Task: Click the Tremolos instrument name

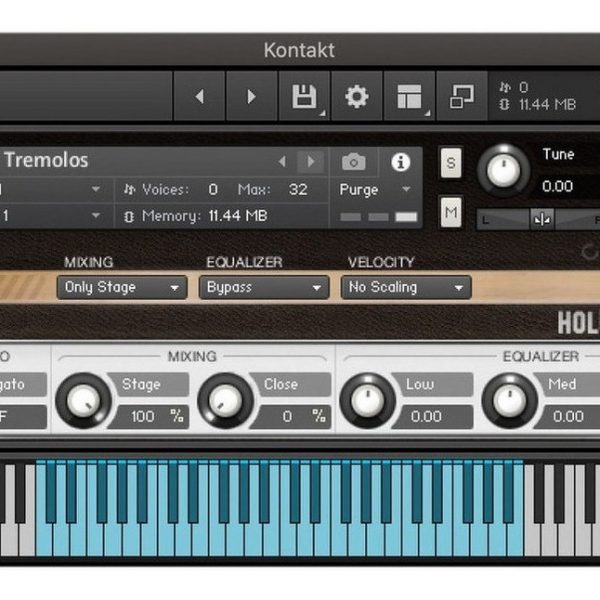Action: click(x=46, y=160)
